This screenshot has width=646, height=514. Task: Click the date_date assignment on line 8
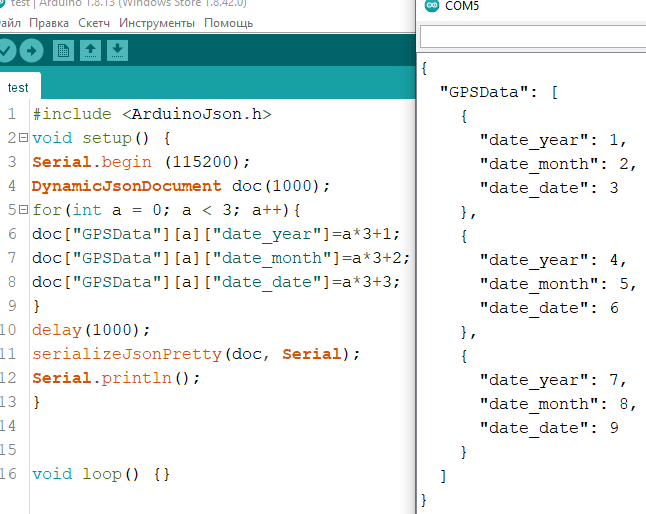[216, 282]
